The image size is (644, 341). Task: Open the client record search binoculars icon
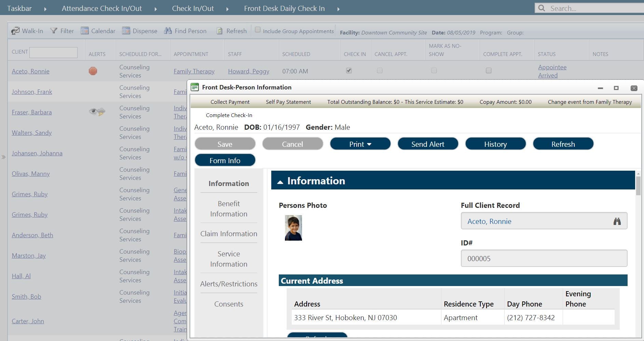[x=617, y=221]
